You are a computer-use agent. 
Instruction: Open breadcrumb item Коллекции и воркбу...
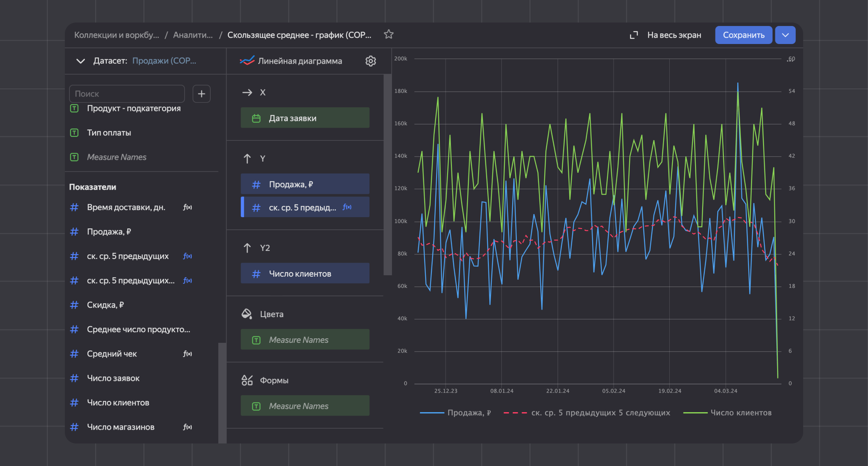pyautogui.click(x=117, y=35)
